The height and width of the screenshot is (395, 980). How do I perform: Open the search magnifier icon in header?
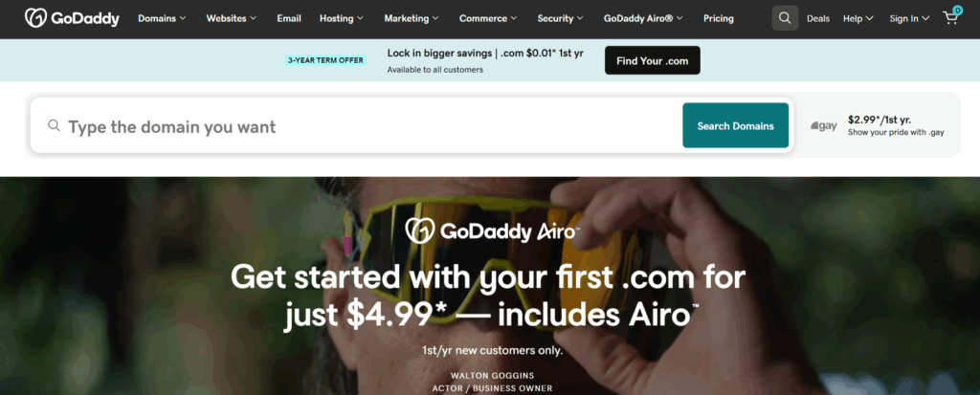click(785, 18)
